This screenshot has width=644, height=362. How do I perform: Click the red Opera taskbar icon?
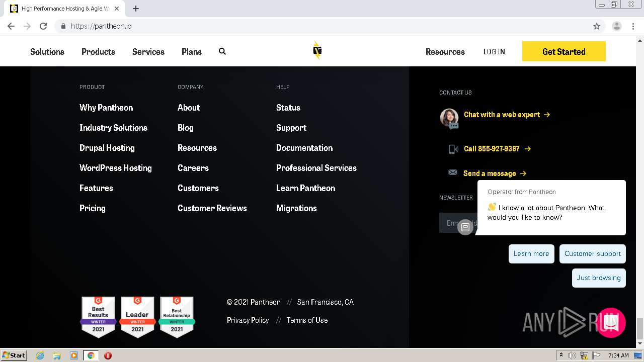pos(108,355)
